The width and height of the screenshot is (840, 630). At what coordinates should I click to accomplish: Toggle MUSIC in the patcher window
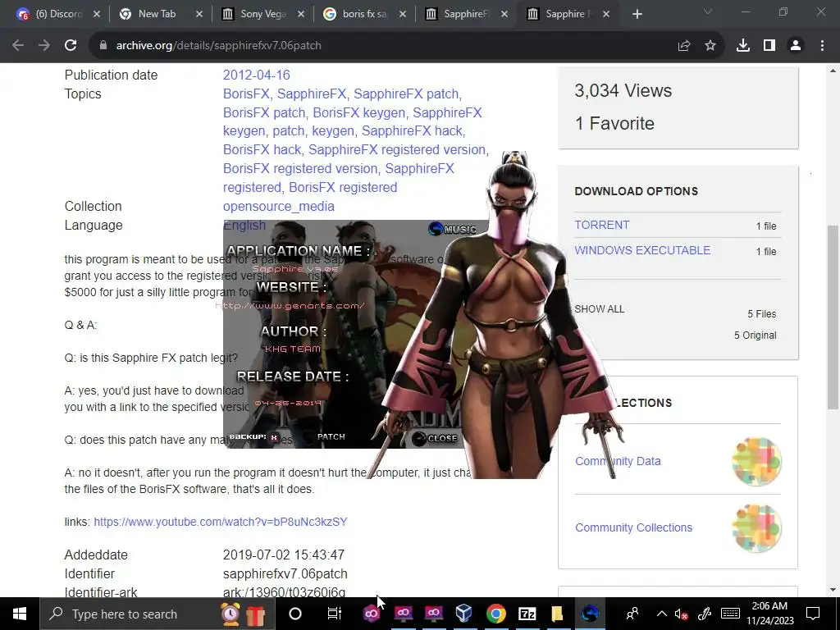[452, 230]
